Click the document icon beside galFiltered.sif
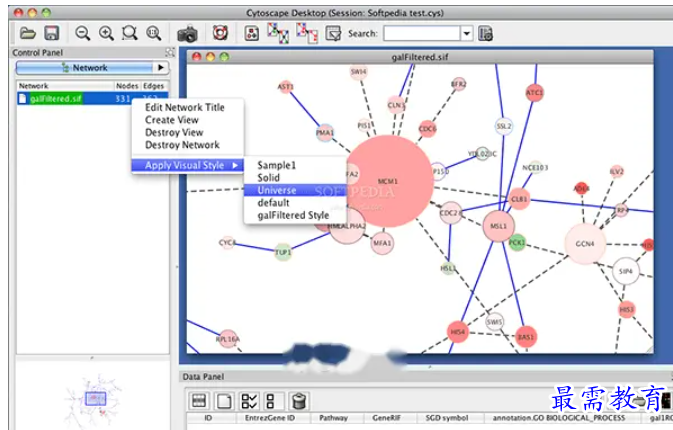 point(23,99)
